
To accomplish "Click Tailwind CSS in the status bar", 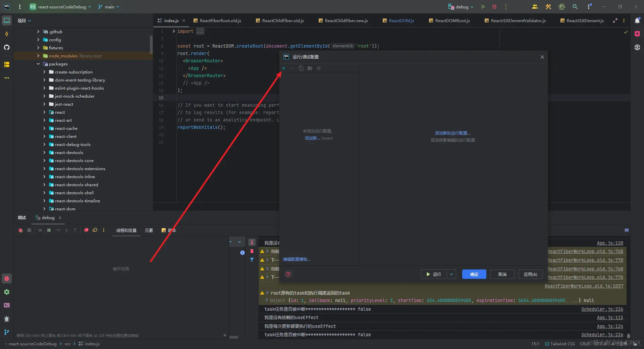I will coord(560,344).
